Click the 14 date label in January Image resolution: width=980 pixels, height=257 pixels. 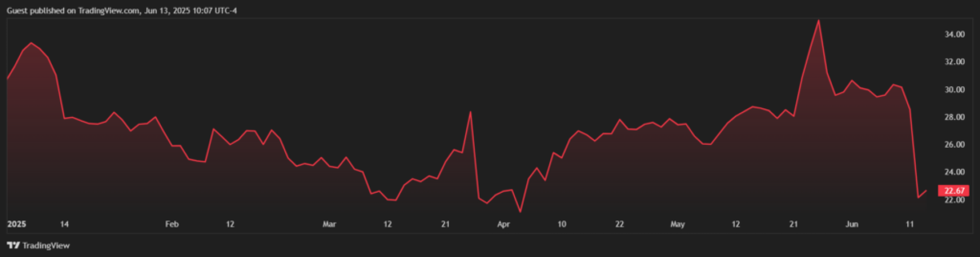pos(65,224)
